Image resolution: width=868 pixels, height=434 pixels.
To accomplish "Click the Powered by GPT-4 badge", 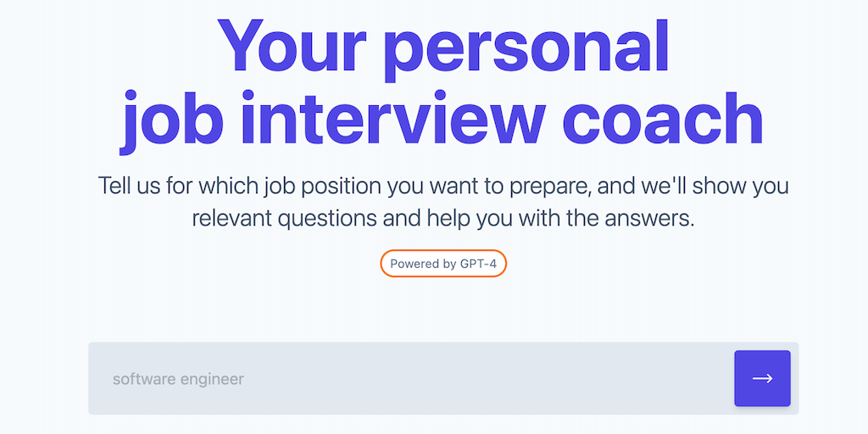I will point(443,264).
